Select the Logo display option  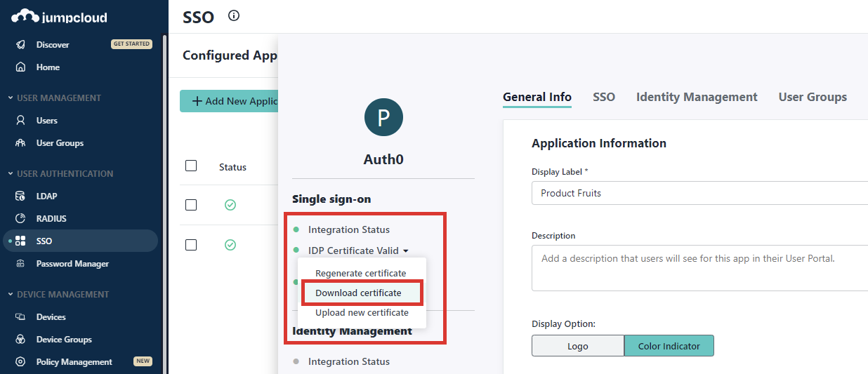578,346
